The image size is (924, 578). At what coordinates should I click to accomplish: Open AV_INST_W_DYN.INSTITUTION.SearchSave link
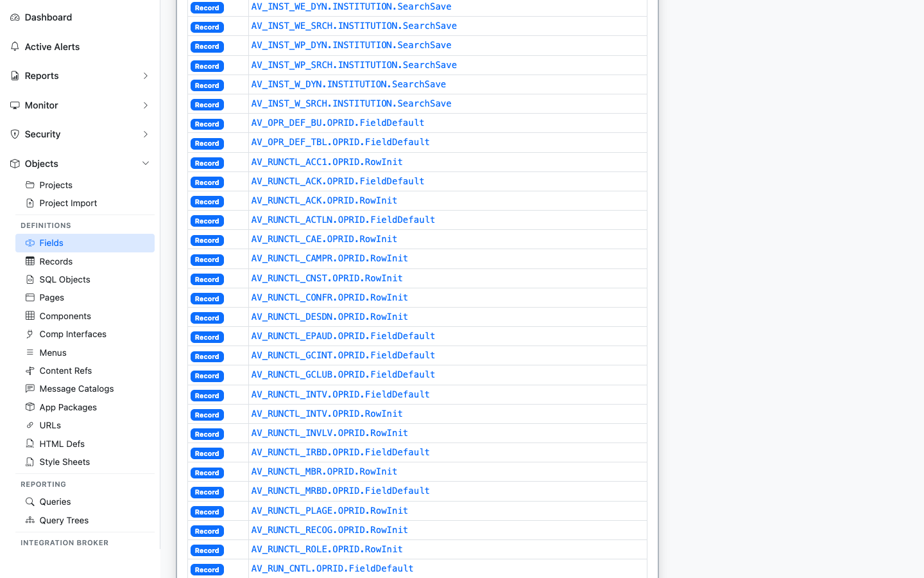point(348,84)
